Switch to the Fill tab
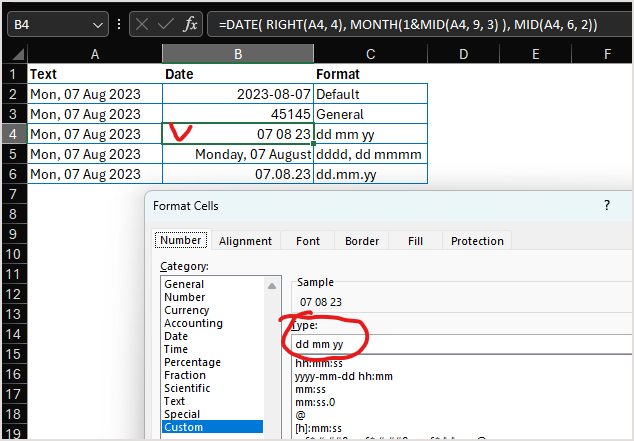Image resolution: width=634 pixels, height=441 pixels. click(415, 241)
